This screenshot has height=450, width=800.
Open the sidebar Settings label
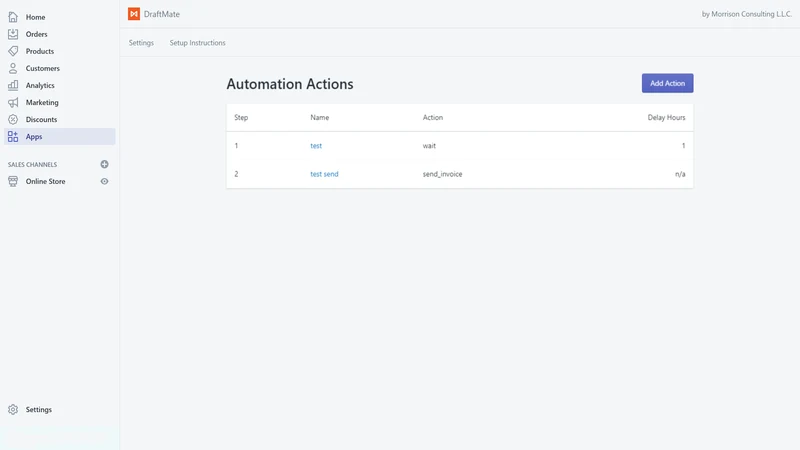coord(39,410)
